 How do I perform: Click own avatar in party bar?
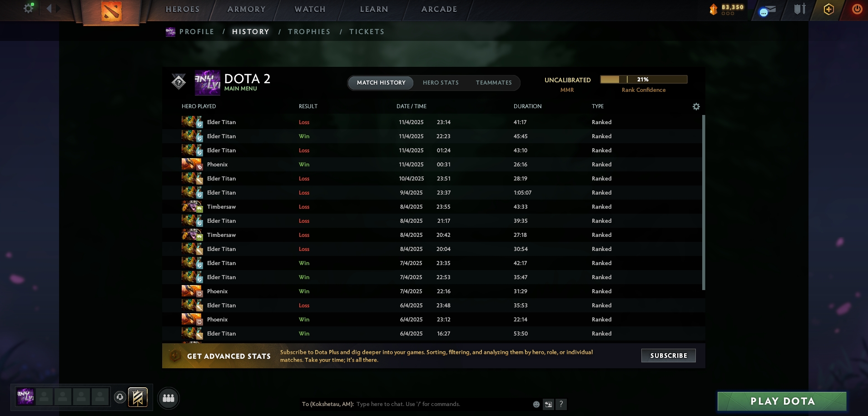pos(25,396)
